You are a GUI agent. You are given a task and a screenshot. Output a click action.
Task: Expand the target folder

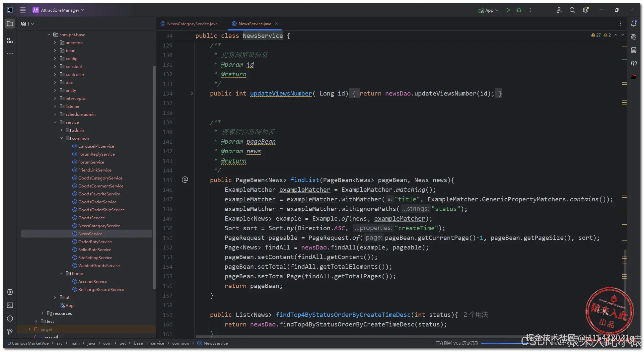click(x=30, y=329)
